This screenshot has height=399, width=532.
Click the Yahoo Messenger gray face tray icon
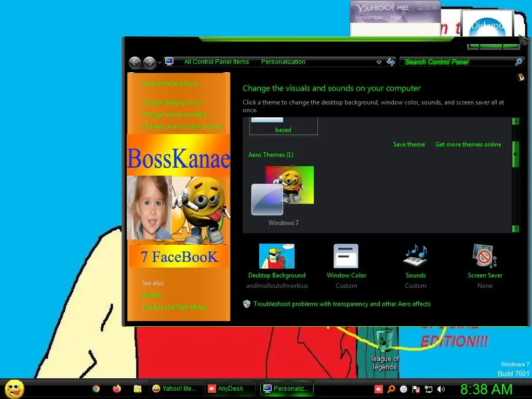pos(403,389)
